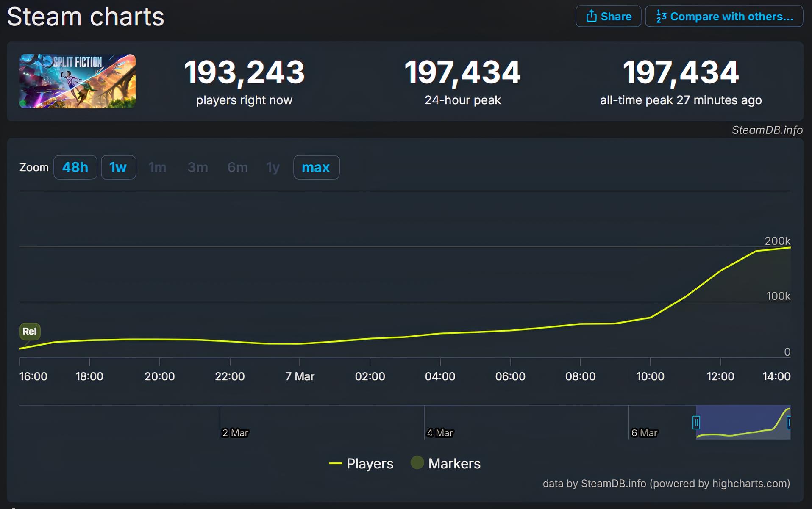Toggle the Markers series in legend
This screenshot has height=509, width=812.
point(454,463)
